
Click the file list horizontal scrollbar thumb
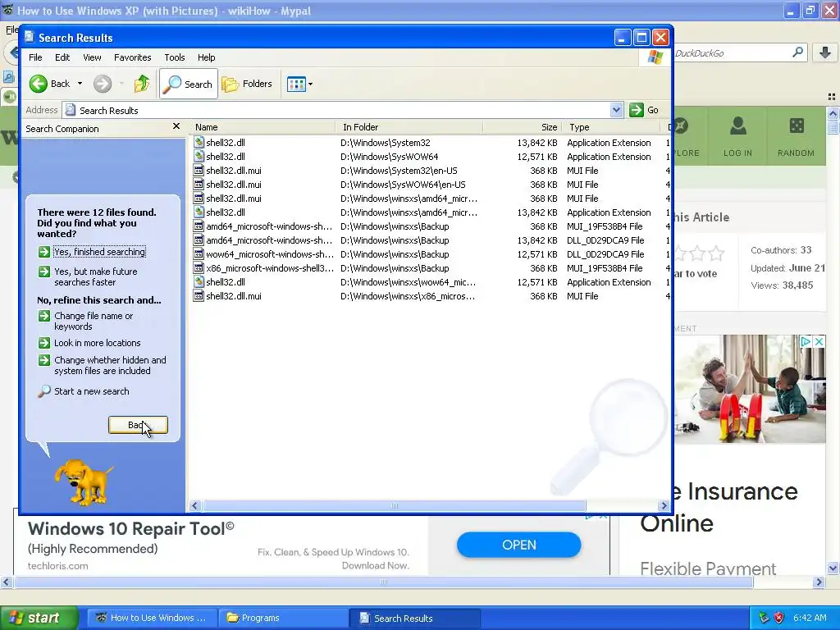(x=394, y=505)
